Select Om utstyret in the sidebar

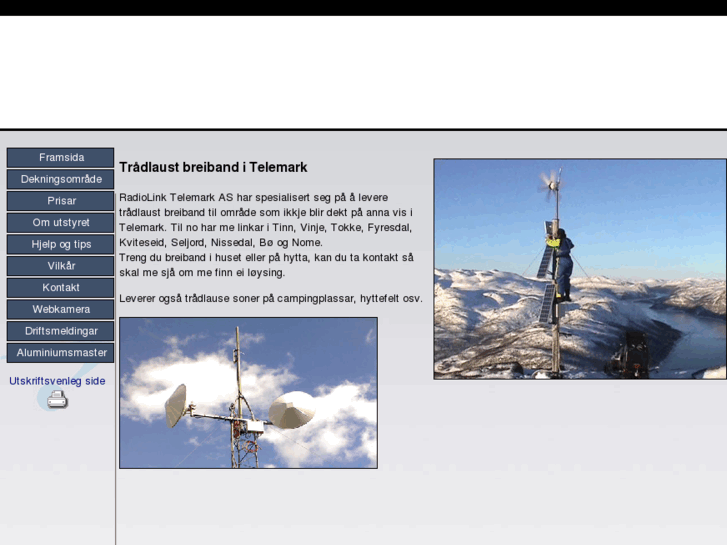pos(60,223)
